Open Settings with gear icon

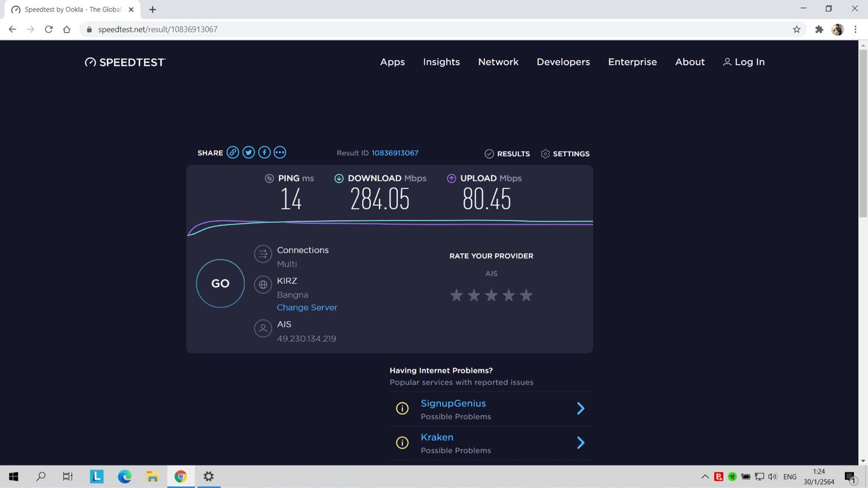coord(565,154)
